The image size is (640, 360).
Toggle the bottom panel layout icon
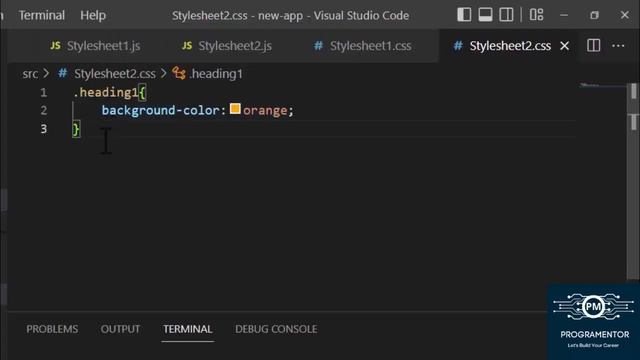(x=485, y=15)
